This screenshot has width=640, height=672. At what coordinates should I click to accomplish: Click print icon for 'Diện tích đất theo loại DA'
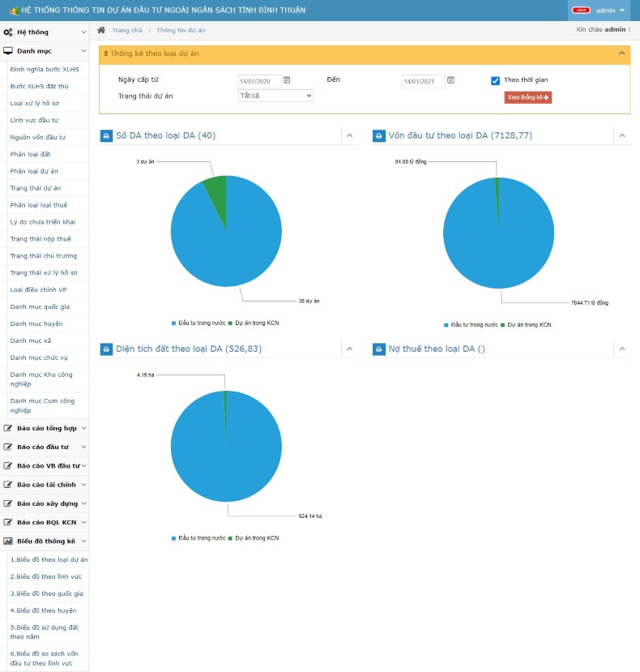(x=105, y=349)
